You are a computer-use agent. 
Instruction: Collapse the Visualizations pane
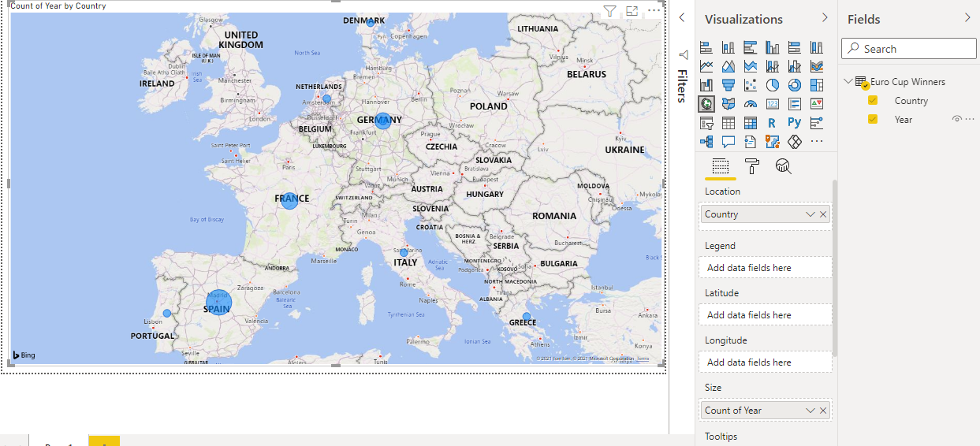pyautogui.click(x=825, y=17)
